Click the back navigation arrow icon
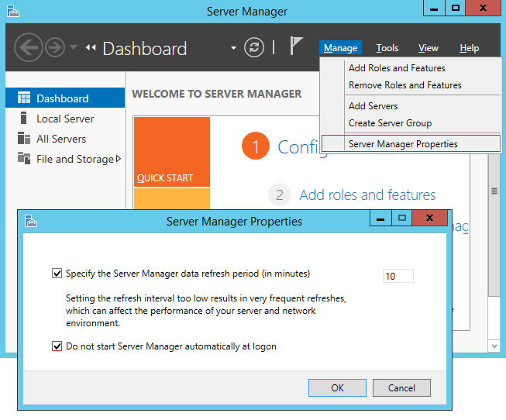 coord(28,47)
